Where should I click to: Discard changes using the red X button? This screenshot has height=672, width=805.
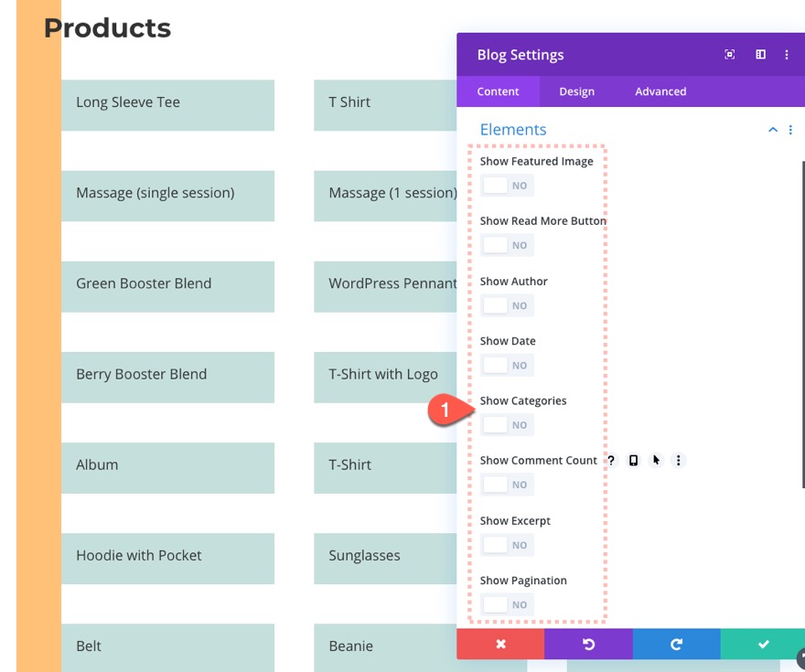[499, 644]
